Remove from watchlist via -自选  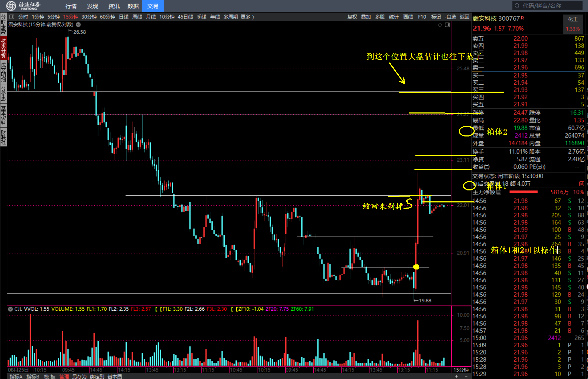tap(451, 17)
